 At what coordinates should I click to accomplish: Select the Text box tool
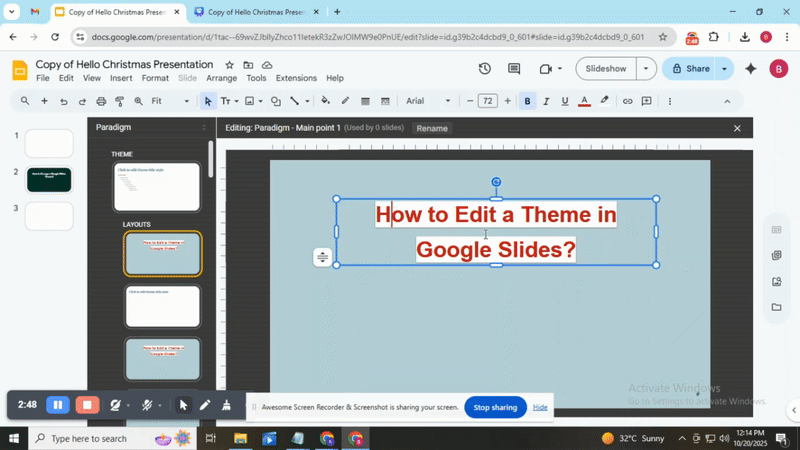[x=225, y=101]
